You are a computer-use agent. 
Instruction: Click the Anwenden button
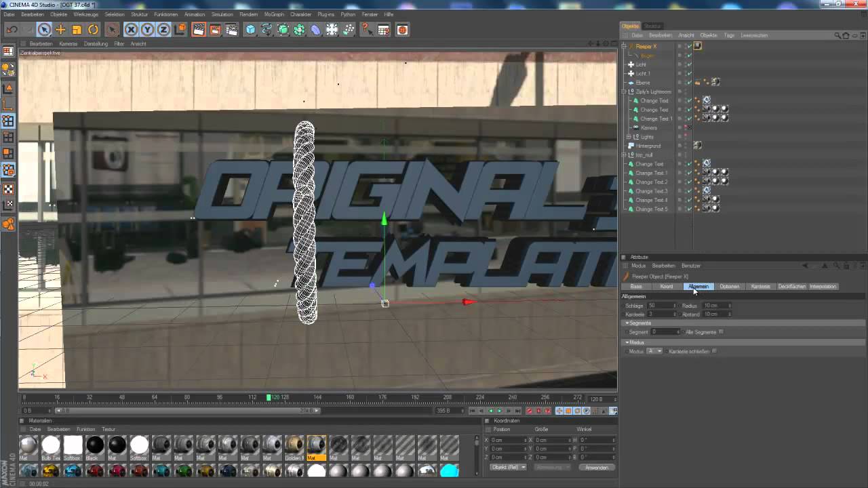[597, 467]
